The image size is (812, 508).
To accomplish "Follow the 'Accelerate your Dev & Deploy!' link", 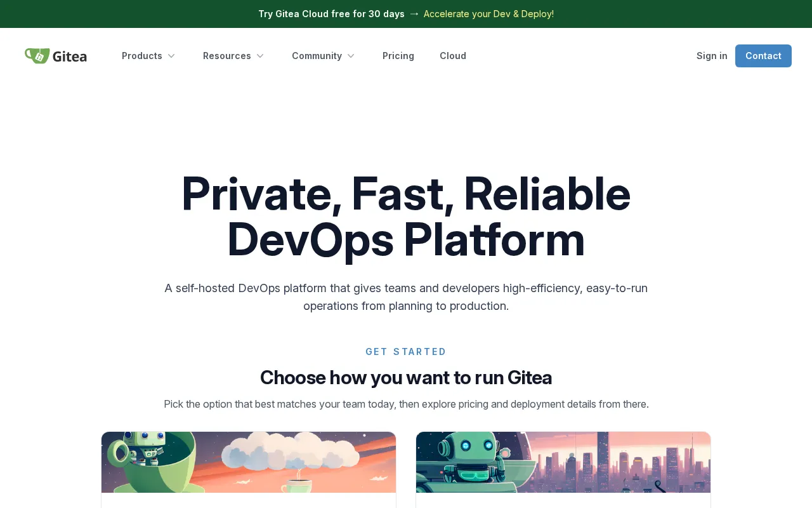I will pyautogui.click(x=488, y=14).
